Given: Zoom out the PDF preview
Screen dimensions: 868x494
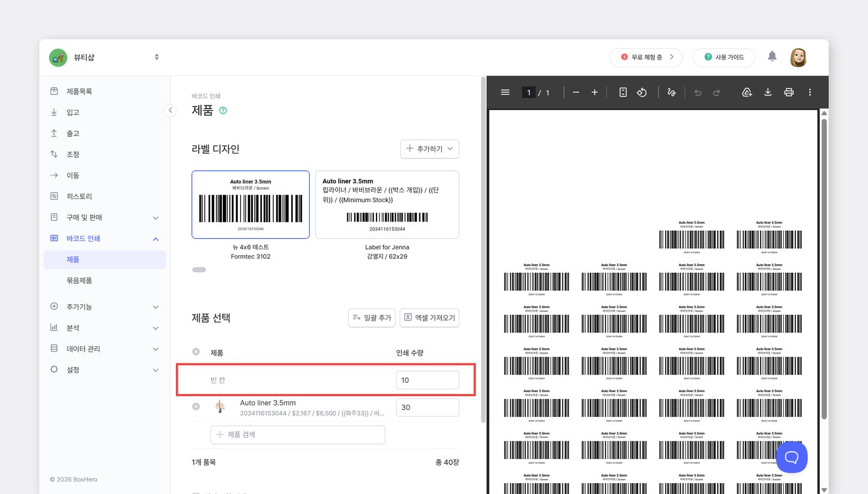Looking at the screenshot, I should [x=576, y=92].
